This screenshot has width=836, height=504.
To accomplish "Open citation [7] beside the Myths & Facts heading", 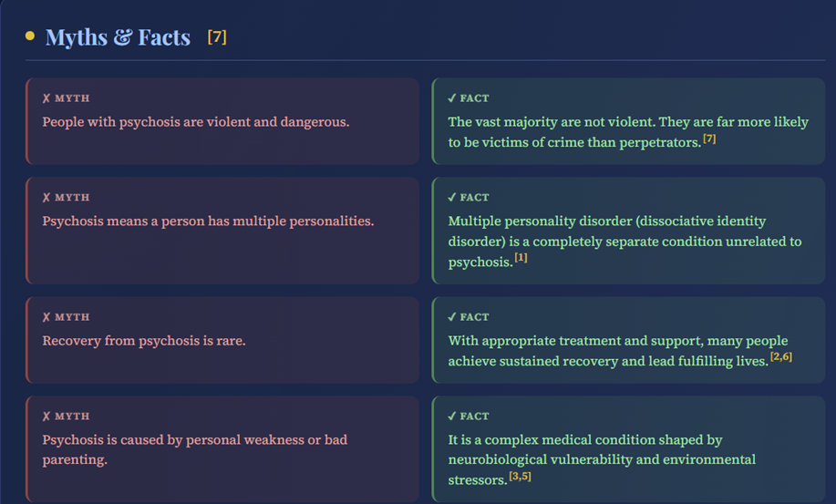I will point(217,37).
